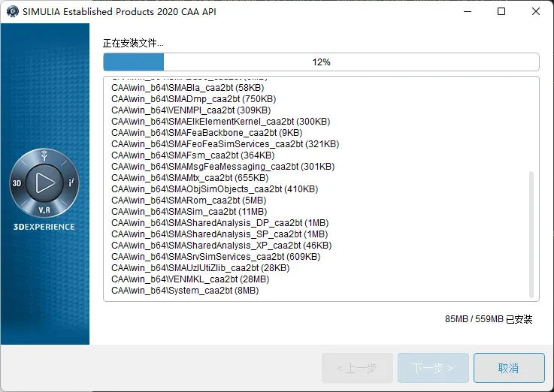Select the SMASharedAnalysis_XP_caa2bt (46KB) entry
Screen dimensions: 554x392
pyautogui.click(x=222, y=246)
